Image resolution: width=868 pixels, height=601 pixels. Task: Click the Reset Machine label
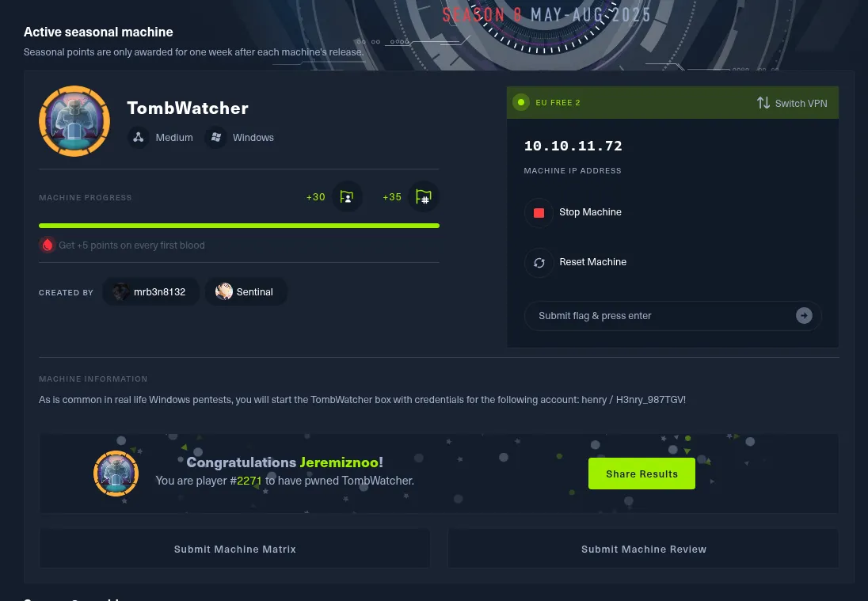[593, 262]
